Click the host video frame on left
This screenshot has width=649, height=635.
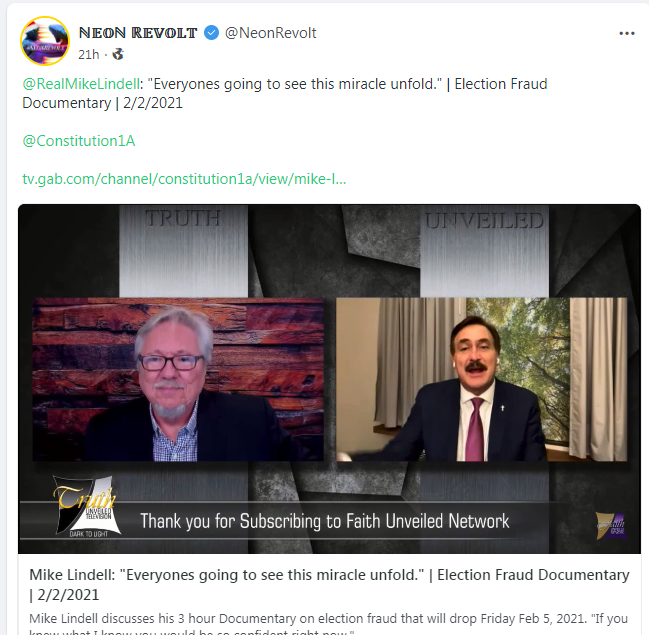coord(178,379)
